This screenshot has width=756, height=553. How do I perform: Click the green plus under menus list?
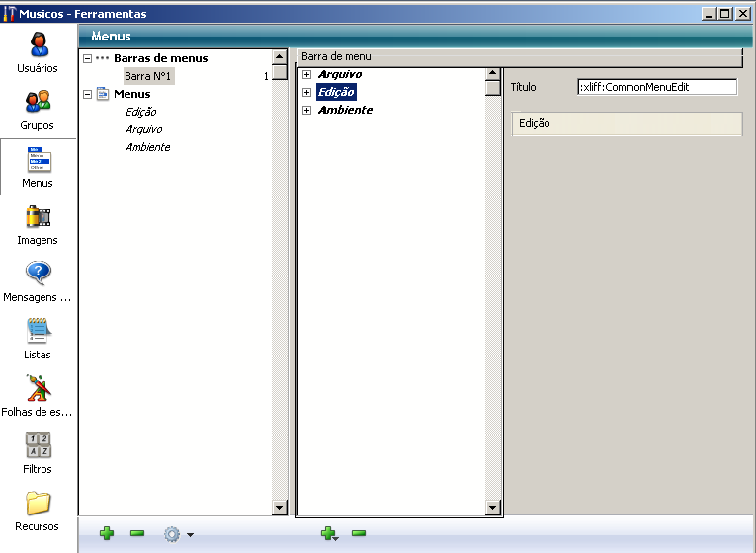107,533
